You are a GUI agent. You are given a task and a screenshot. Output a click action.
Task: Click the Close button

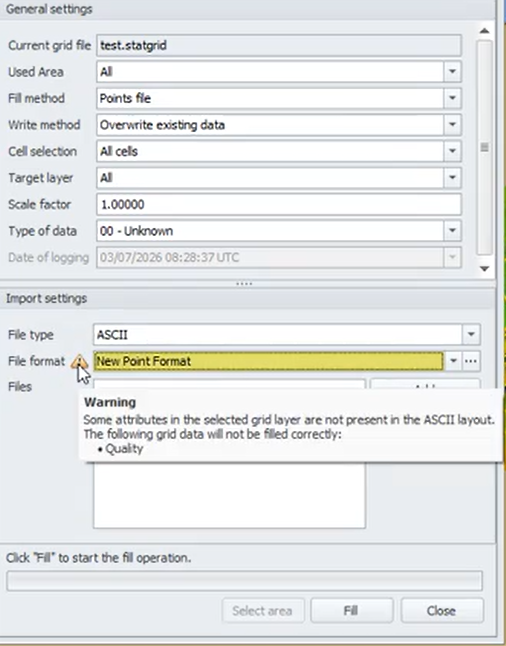pos(441,611)
